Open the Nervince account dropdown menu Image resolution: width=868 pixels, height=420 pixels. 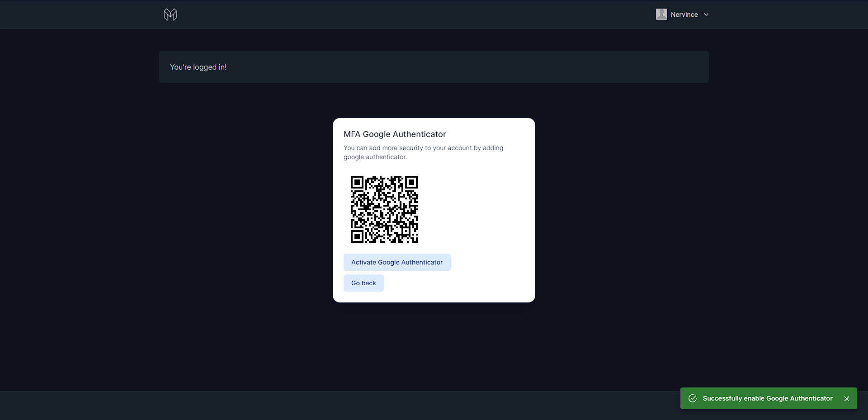coord(682,14)
